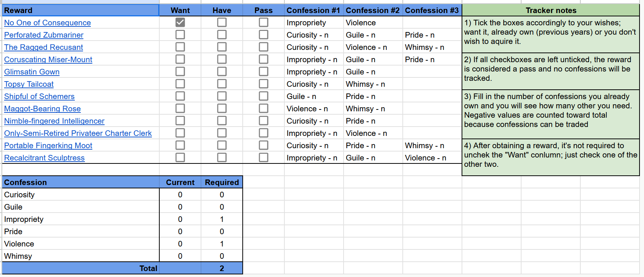Click the Whimsy Current value cell

click(180, 256)
